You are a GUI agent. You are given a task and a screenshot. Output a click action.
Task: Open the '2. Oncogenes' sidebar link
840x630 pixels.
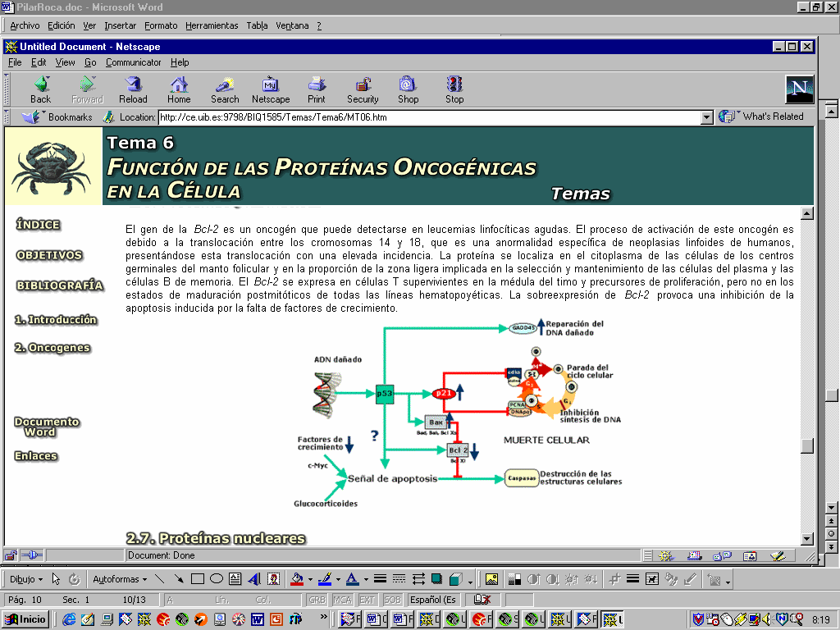(52, 348)
